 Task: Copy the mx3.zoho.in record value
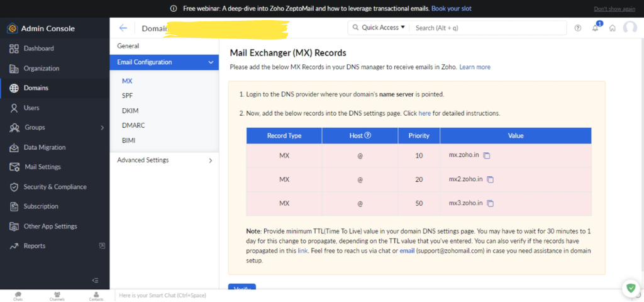pyautogui.click(x=491, y=203)
